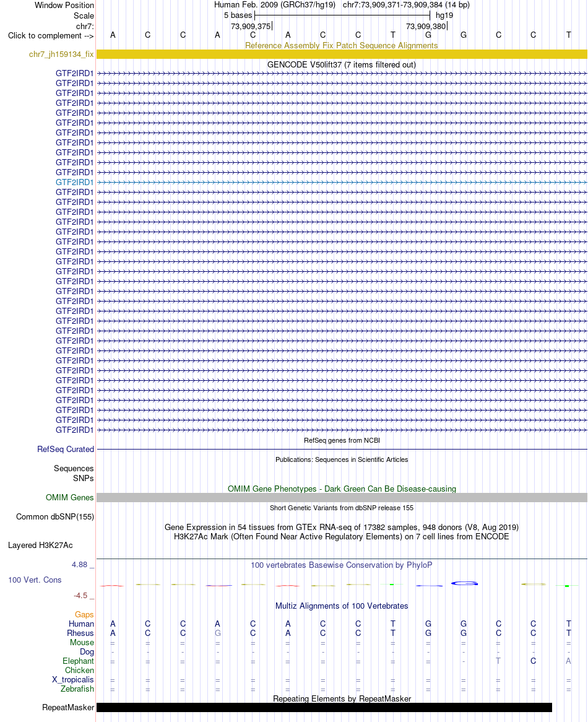Image resolution: width=588 pixels, height=722 pixels.
Task: Open 'Multiz Alignments of 100 Vertebrates' title
Action: point(342,606)
